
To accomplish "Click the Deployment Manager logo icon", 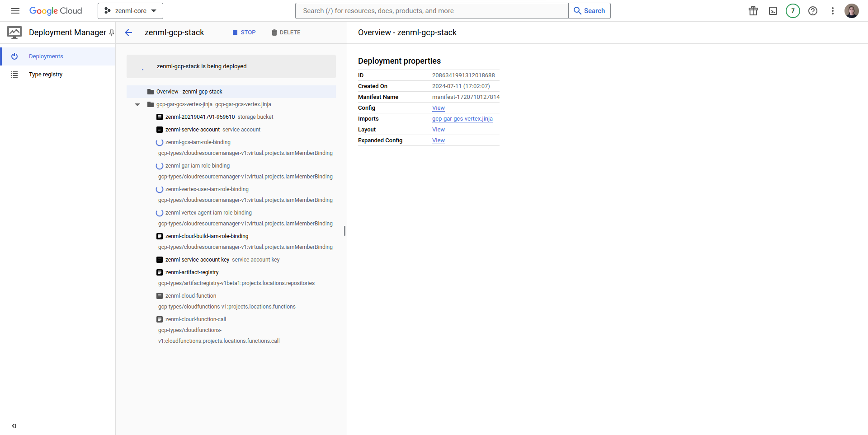I will [x=14, y=32].
